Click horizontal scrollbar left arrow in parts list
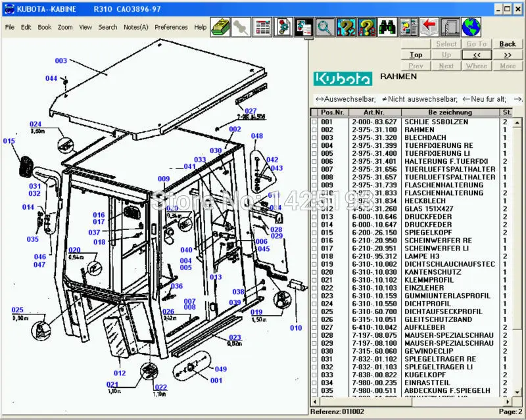Screen dimensions: 526x420 click(315, 401)
